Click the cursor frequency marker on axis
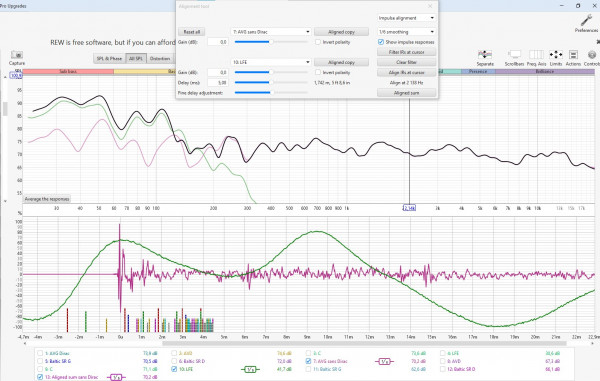The width and height of the screenshot is (600, 381). 409,208
